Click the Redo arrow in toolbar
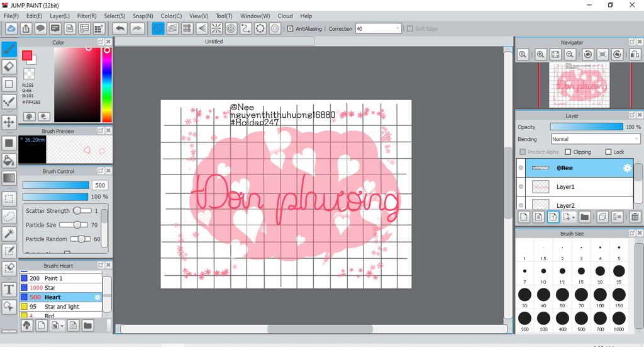Screen dimensions: 644x347 click(x=136, y=28)
